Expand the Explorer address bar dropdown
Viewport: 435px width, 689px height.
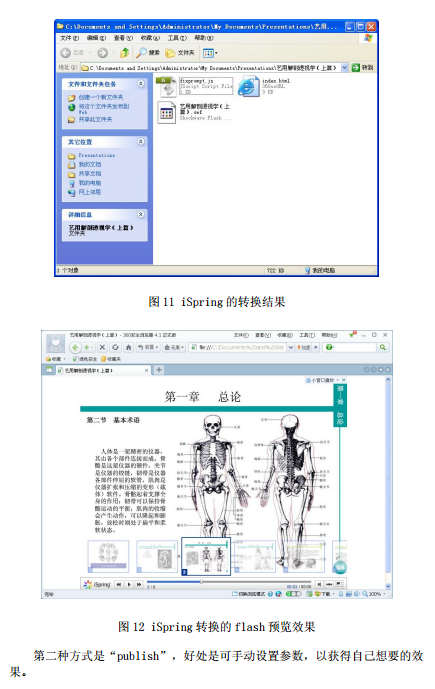pos(344,68)
